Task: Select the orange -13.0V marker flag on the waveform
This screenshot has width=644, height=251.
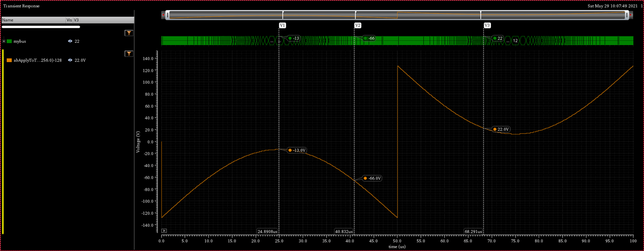Action: pyautogui.click(x=297, y=151)
